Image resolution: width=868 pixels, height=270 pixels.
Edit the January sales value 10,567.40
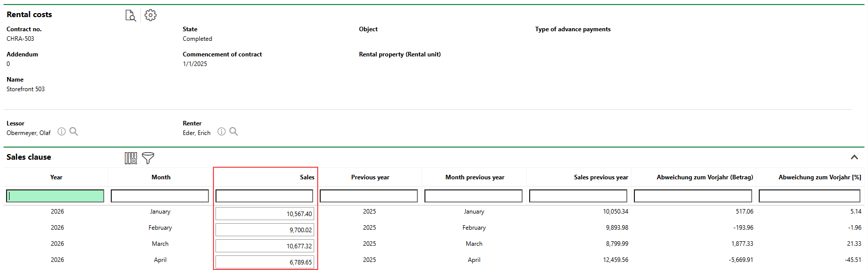(x=265, y=214)
